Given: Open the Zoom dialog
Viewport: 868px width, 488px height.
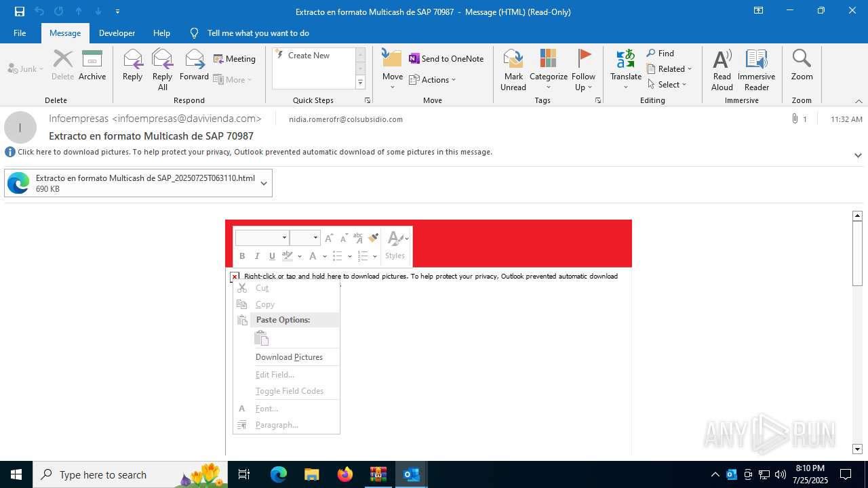Looking at the screenshot, I should [802, 66].
